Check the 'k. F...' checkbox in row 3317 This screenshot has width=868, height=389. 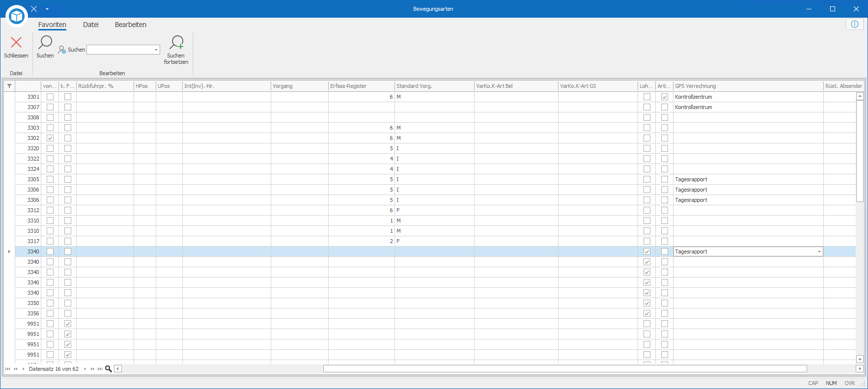pos(68,241)
